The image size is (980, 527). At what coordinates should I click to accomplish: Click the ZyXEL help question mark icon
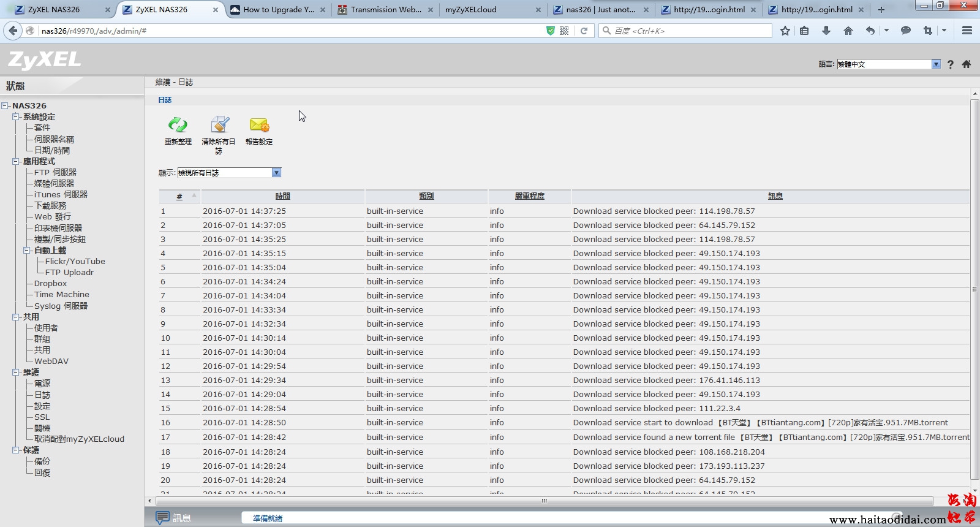[950, 64]
